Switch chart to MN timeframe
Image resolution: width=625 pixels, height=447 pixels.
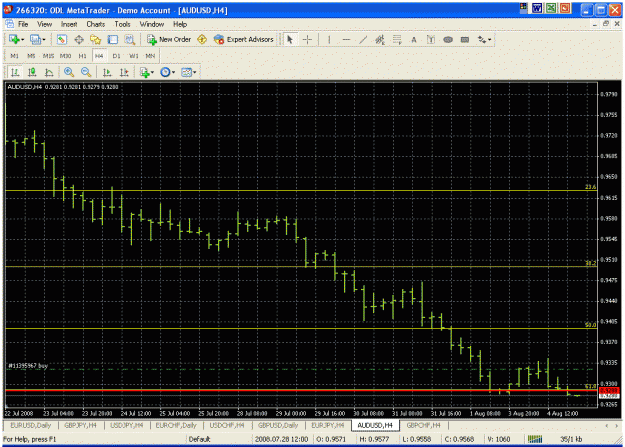(x=150, y=56)
